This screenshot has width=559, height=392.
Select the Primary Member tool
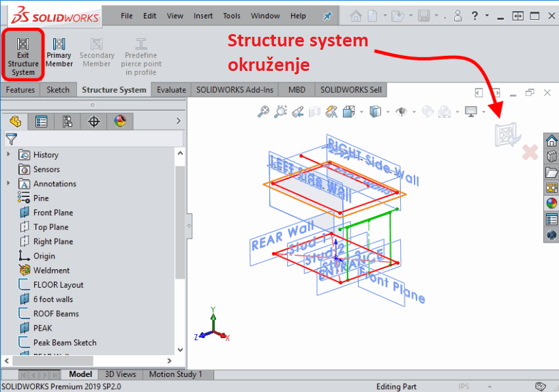(x=59, y=52)
